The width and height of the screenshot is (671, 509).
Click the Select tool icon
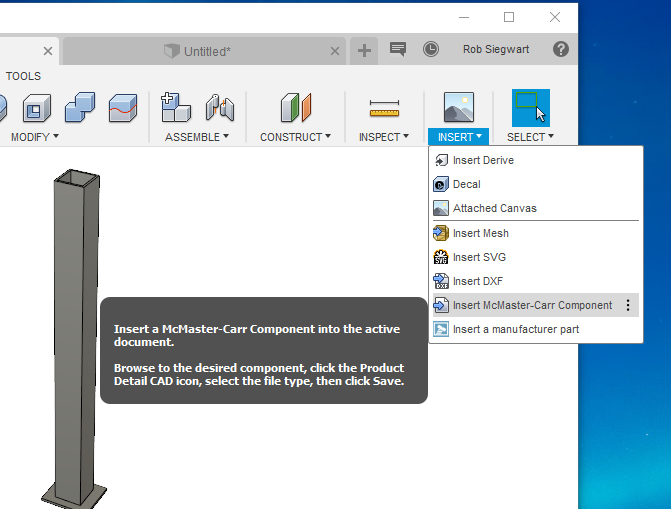[x=531, y=108]
